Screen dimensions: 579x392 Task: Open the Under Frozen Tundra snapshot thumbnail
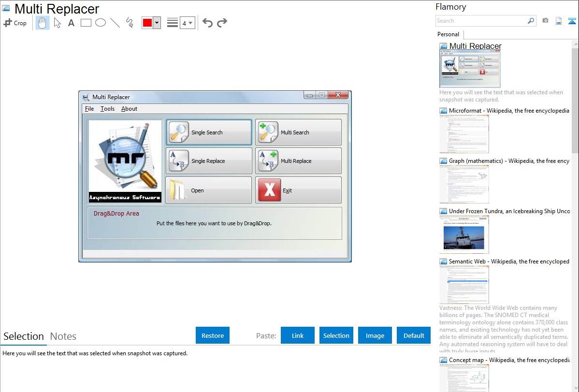[x=464, y=234]
